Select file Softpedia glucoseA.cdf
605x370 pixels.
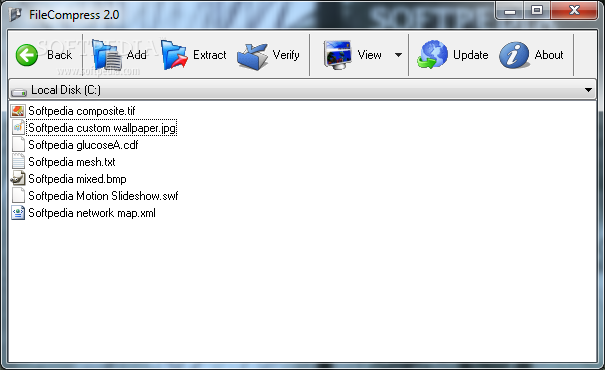83,145
